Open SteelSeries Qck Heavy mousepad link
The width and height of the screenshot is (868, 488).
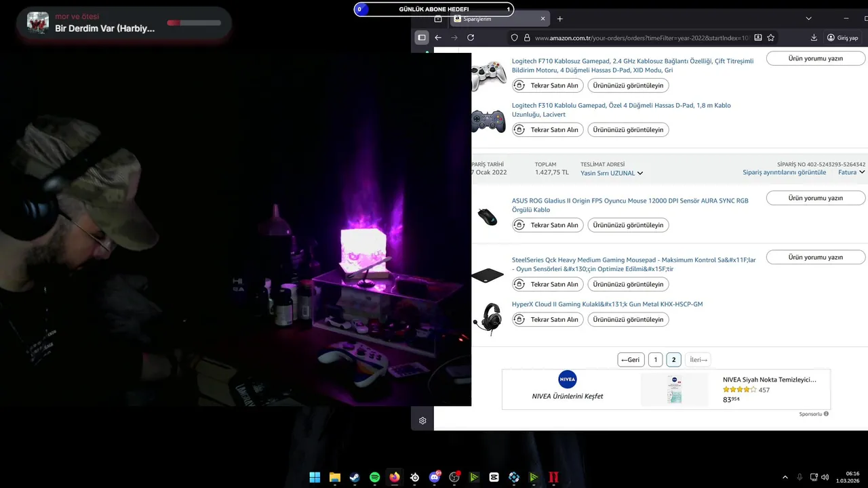pyautogui.click(x=634, y=264)
